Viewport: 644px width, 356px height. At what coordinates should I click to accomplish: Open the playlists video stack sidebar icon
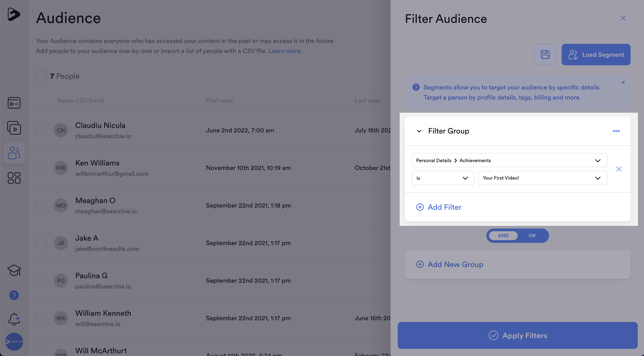click(x=14, y=128)
